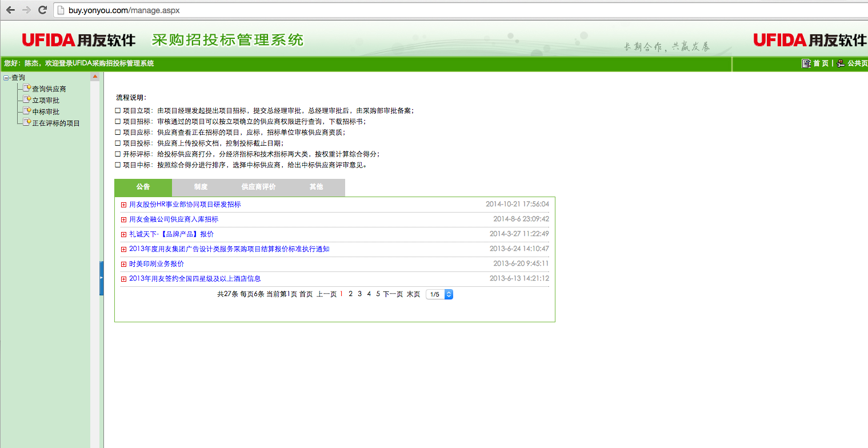Image resolution: width=868 pixels, height=448 pixels.
Task: Collapse the sidebar with the blue splitter handle
Action: pos(102,278)
